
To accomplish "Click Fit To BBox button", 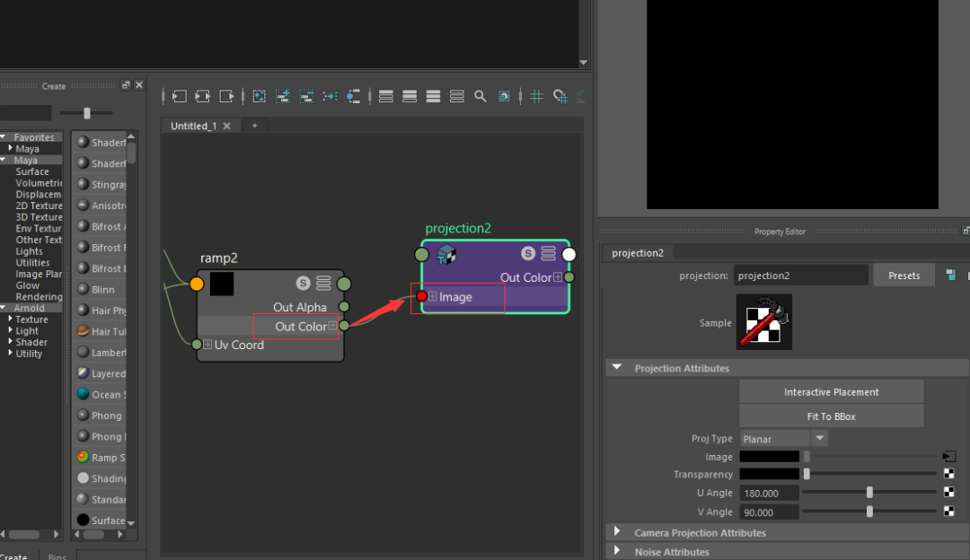I will pyautogui.click(x=832, y=416).
